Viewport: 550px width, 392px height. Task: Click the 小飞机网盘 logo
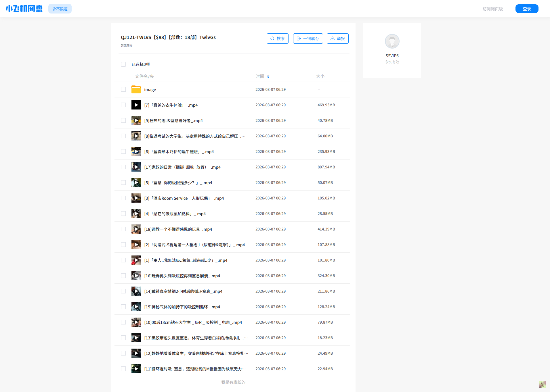point(24,9)
